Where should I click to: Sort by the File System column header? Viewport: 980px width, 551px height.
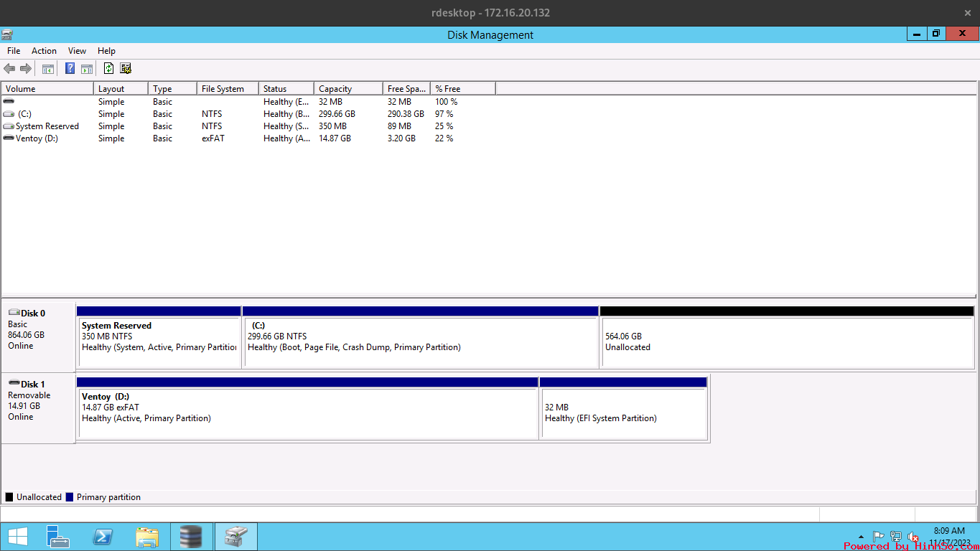[x=228, y=89]
